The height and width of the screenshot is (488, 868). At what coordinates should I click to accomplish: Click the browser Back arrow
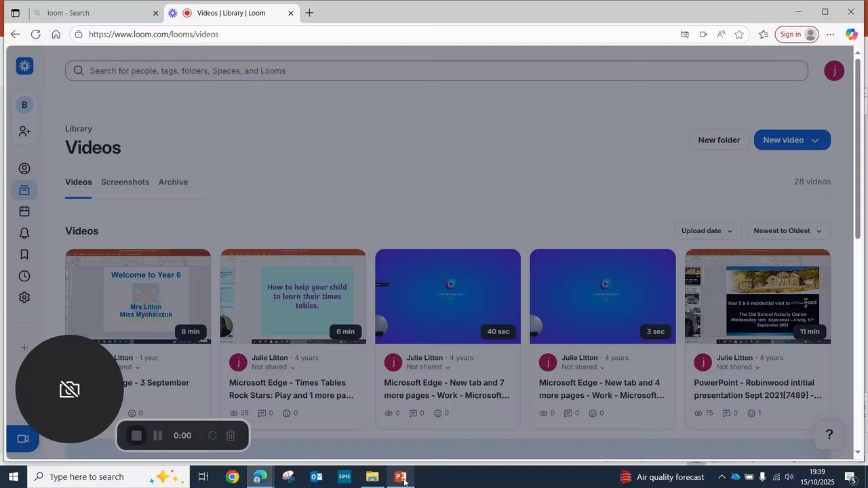coord(15,35)
